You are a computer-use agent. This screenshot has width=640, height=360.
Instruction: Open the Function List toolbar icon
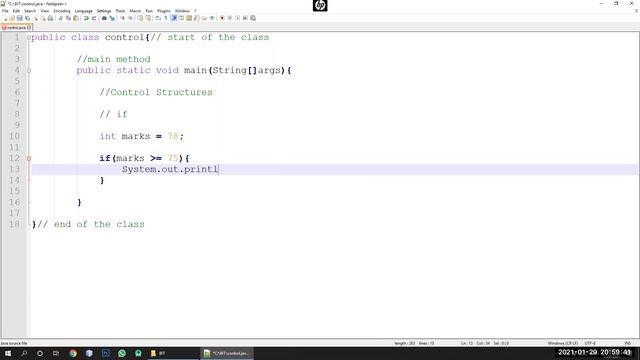click(x=197, y=18)
